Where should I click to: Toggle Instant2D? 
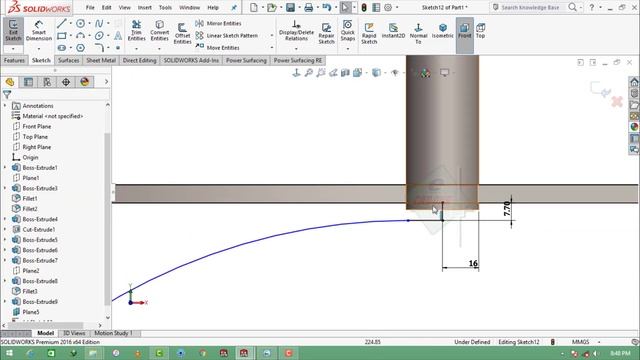(393, 30)
